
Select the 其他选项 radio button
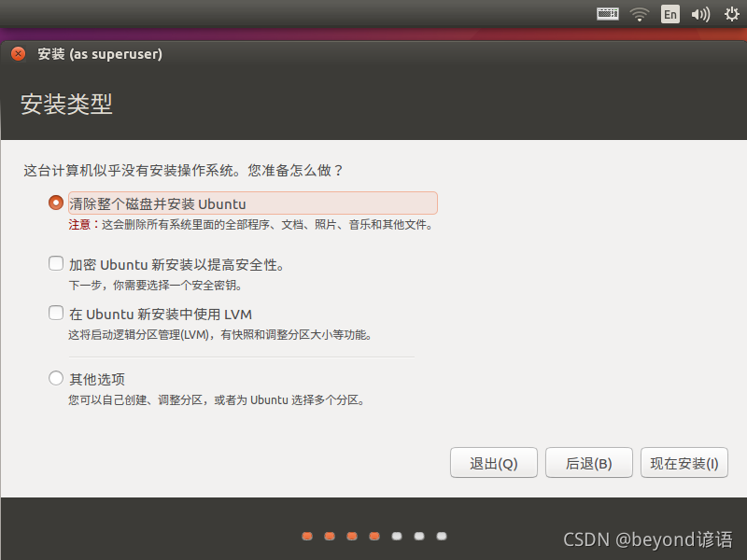click(x=56, y=378)
